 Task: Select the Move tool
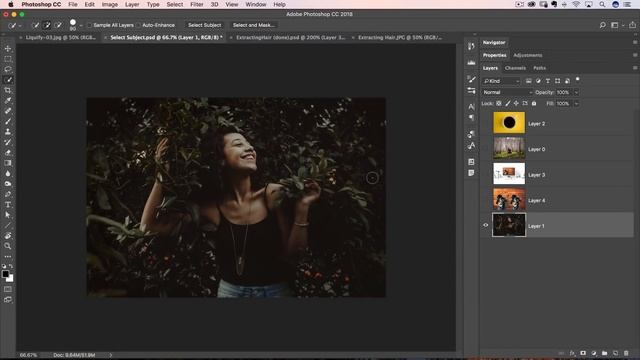click(8, 49)
